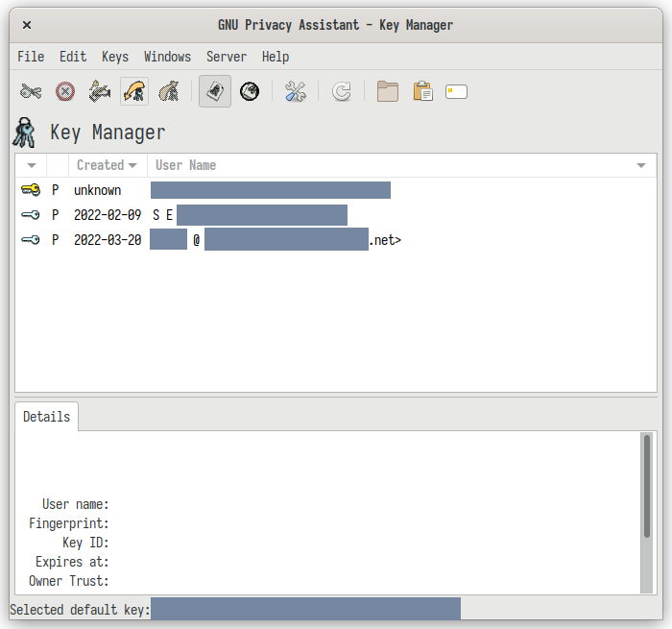
Task: Open the File Manager folder icon
Action: pyautogui.click(x=388, y=92)
